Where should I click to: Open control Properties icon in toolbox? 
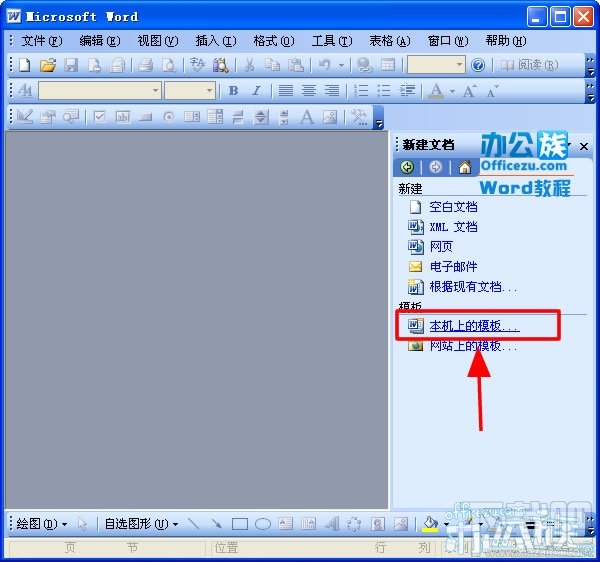(48, 117)
